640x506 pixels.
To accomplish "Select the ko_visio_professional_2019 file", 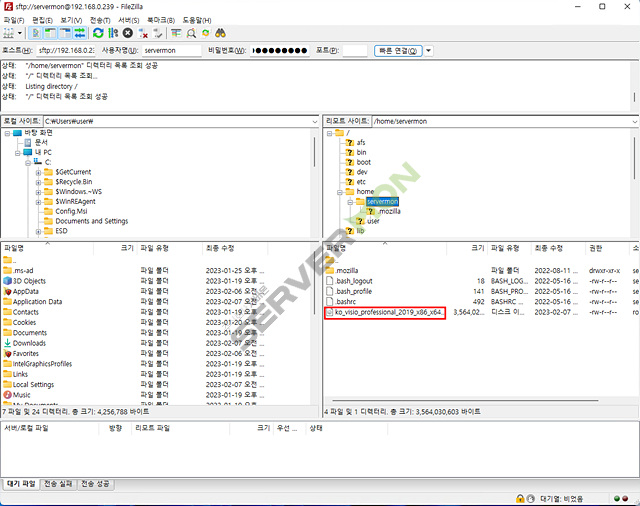I will (x=384, y=313).
